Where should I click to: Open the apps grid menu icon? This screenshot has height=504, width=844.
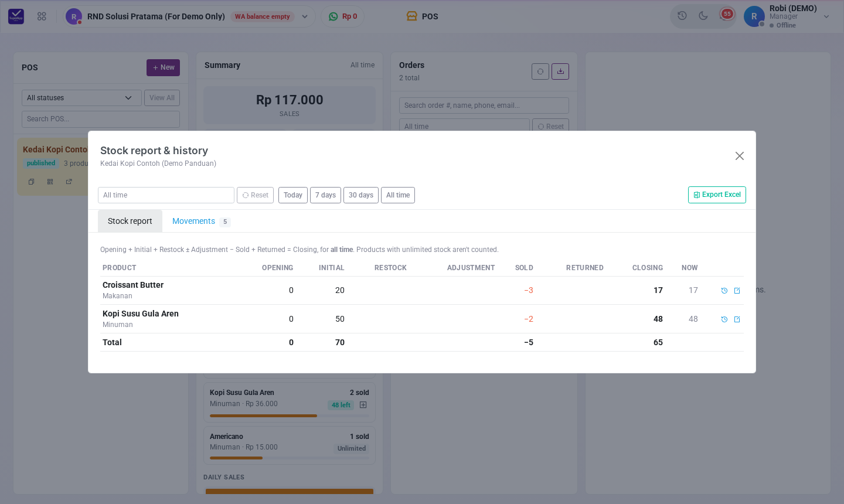pos(42,16)
